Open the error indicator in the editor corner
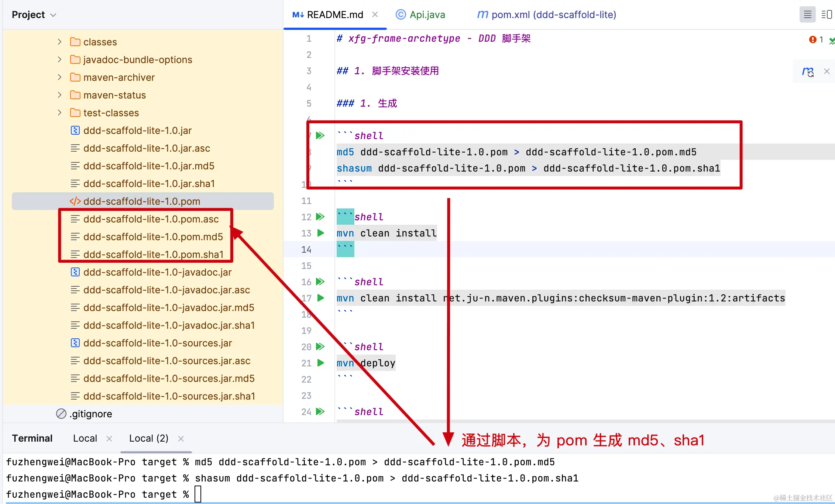This screenshot has width=835, height=504. coord(813,39)
